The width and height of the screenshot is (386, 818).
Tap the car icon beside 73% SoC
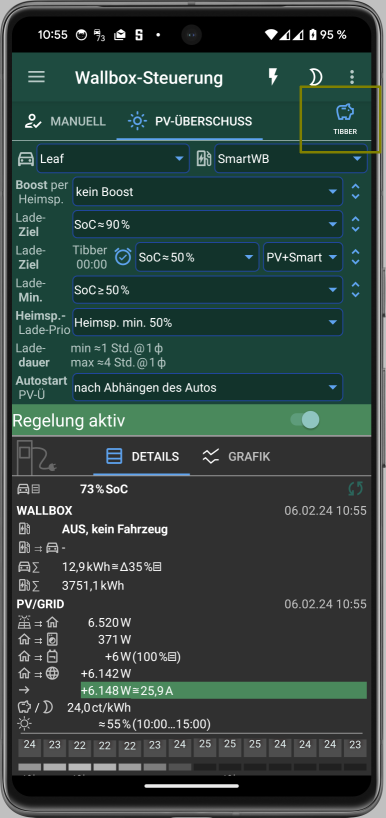pos(28,489)
